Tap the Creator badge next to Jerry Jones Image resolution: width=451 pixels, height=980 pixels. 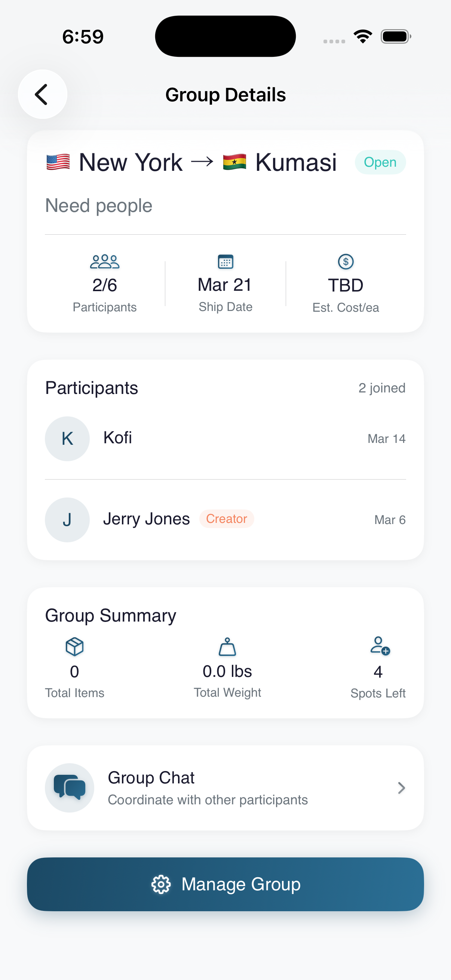(x=227, y=519)
